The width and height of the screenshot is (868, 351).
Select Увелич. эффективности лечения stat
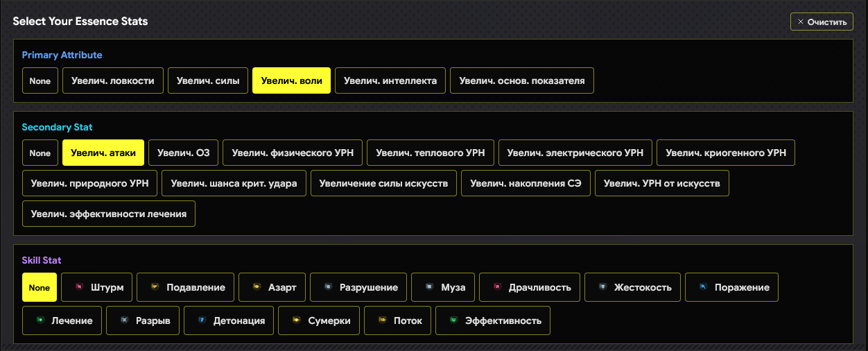point(109,214)
